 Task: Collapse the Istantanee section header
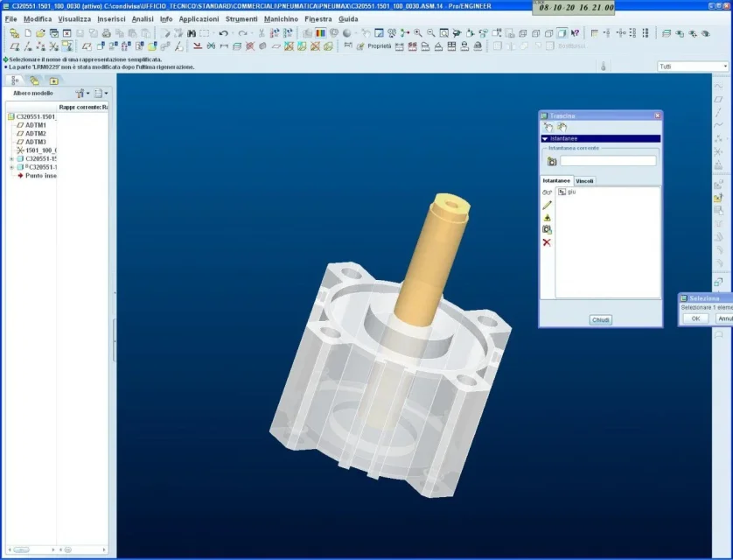[601, 139]
